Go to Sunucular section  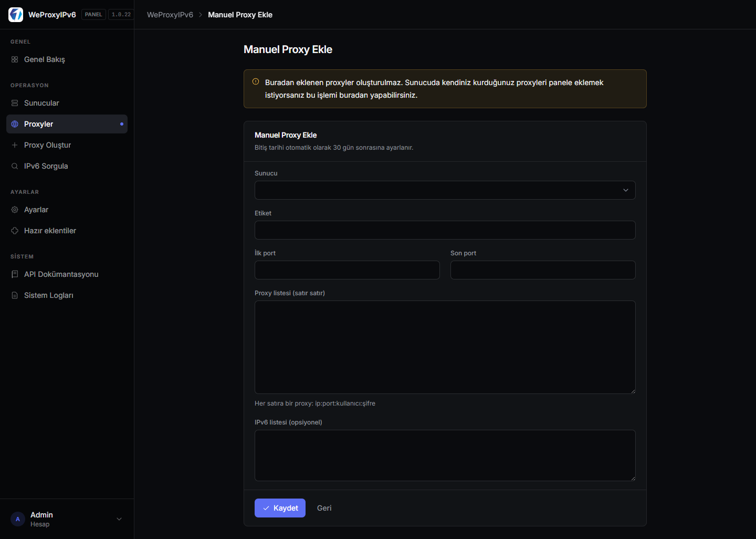(x=67, y=103)
